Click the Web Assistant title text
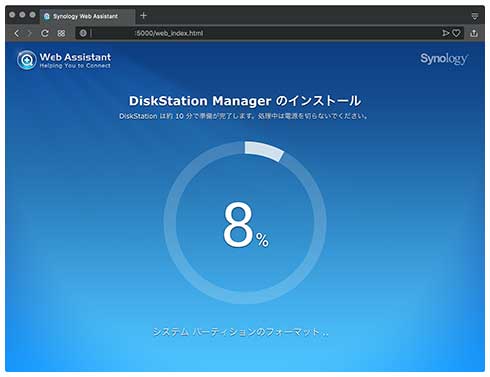 pos(75,57)
